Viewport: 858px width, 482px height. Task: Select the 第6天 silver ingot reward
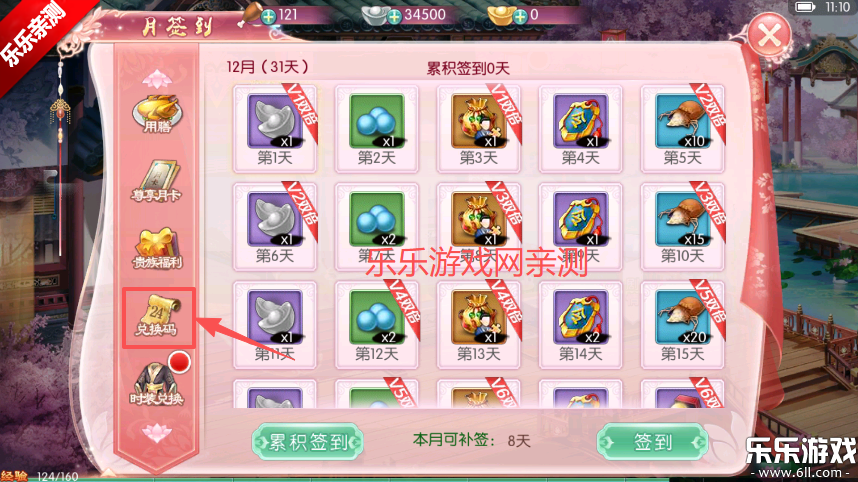275,227
